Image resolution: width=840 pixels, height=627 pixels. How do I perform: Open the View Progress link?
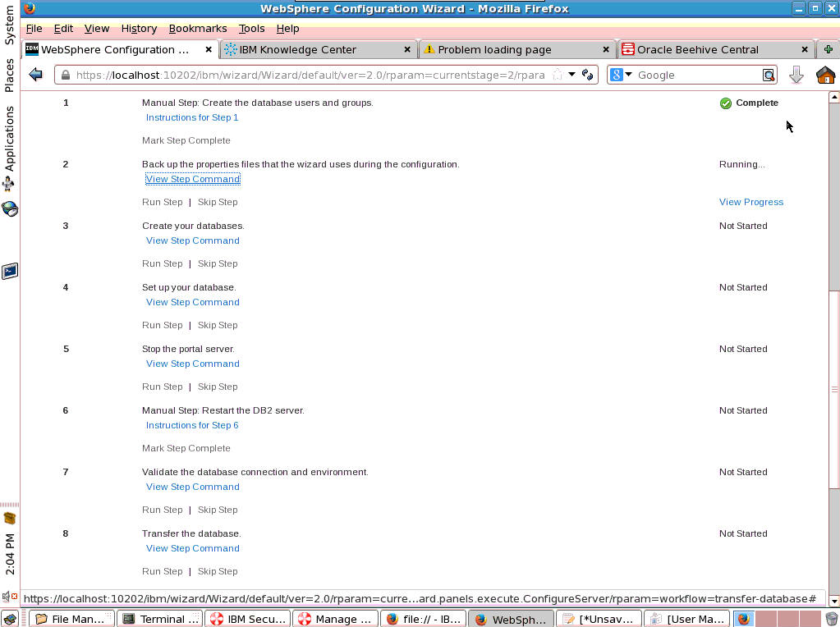click(751, 202)
